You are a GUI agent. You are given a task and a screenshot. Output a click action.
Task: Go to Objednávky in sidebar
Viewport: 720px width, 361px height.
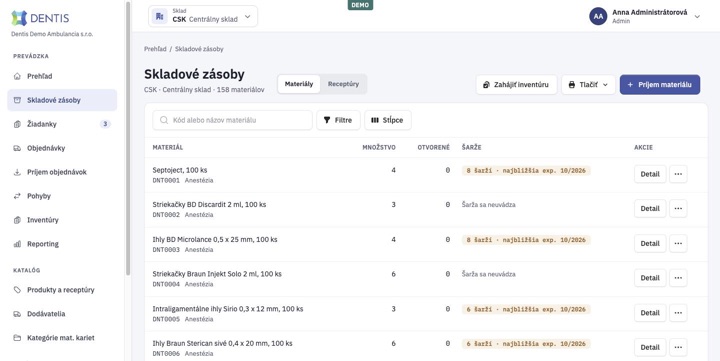[62, 148]
